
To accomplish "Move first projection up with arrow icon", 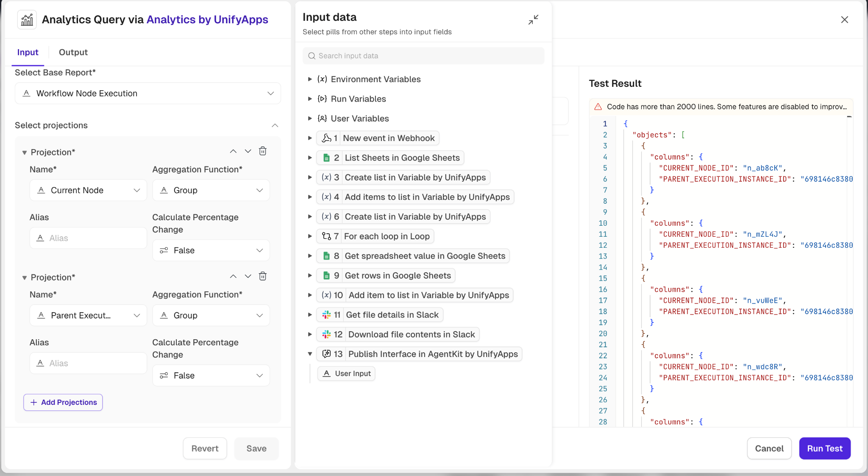I will point(233,151).
